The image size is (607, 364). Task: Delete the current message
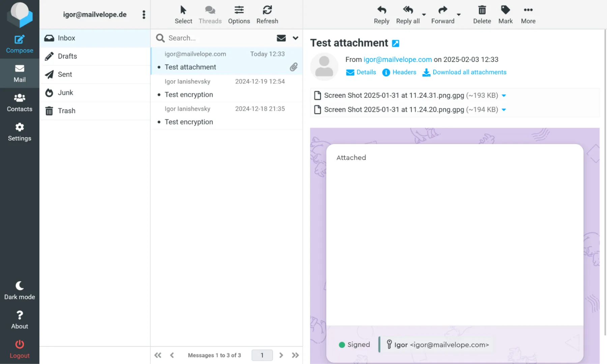482,14
